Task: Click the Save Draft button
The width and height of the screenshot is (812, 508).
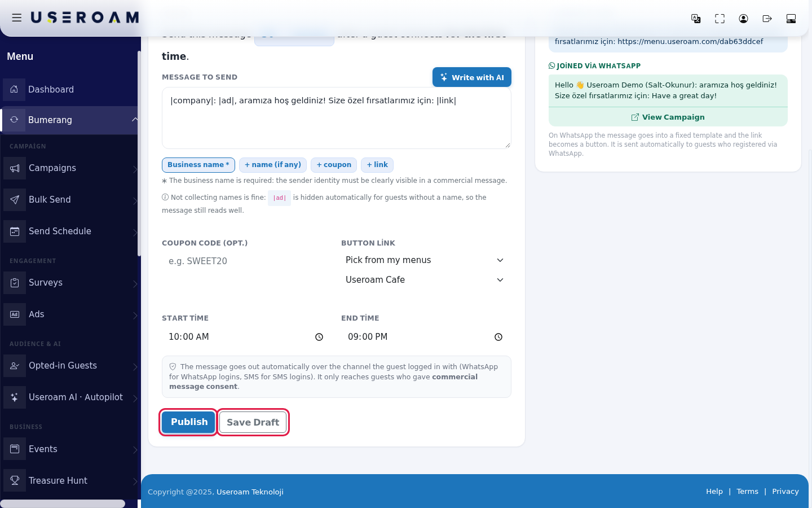Action: (x=253, y=422)
